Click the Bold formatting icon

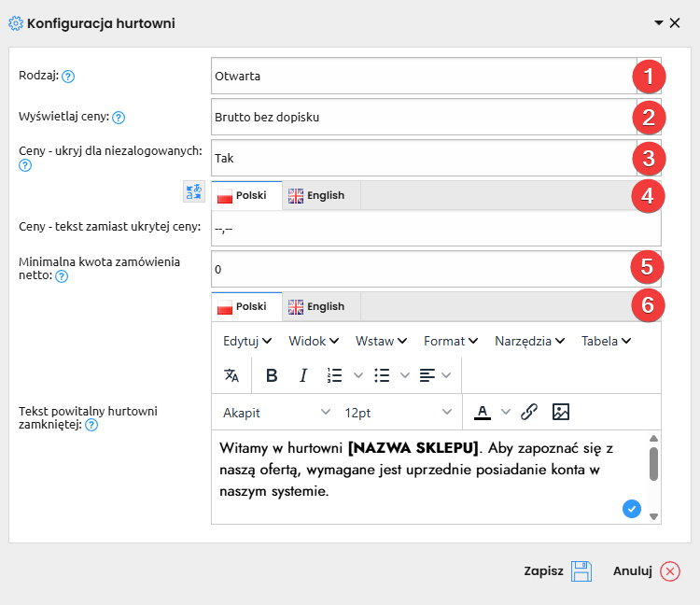272,375
